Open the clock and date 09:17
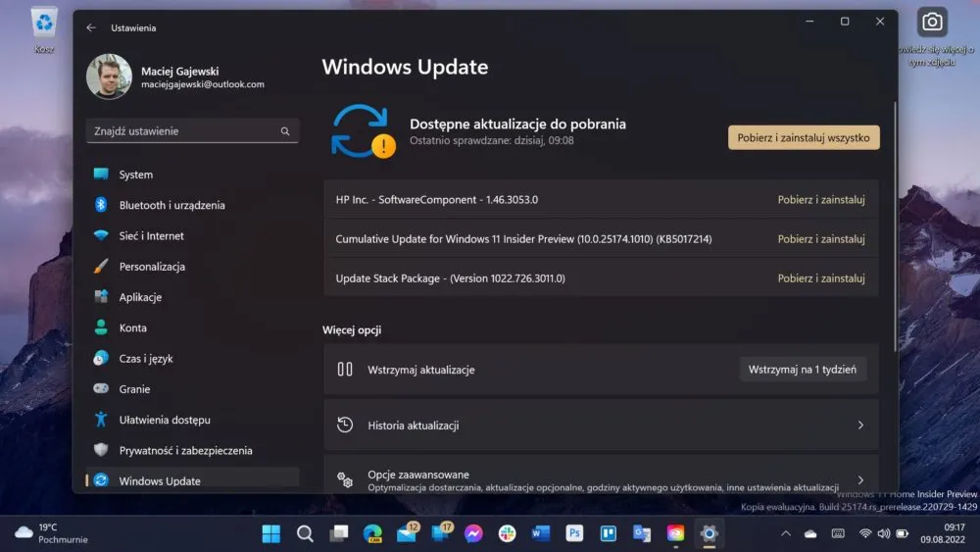 click(943, 533)
